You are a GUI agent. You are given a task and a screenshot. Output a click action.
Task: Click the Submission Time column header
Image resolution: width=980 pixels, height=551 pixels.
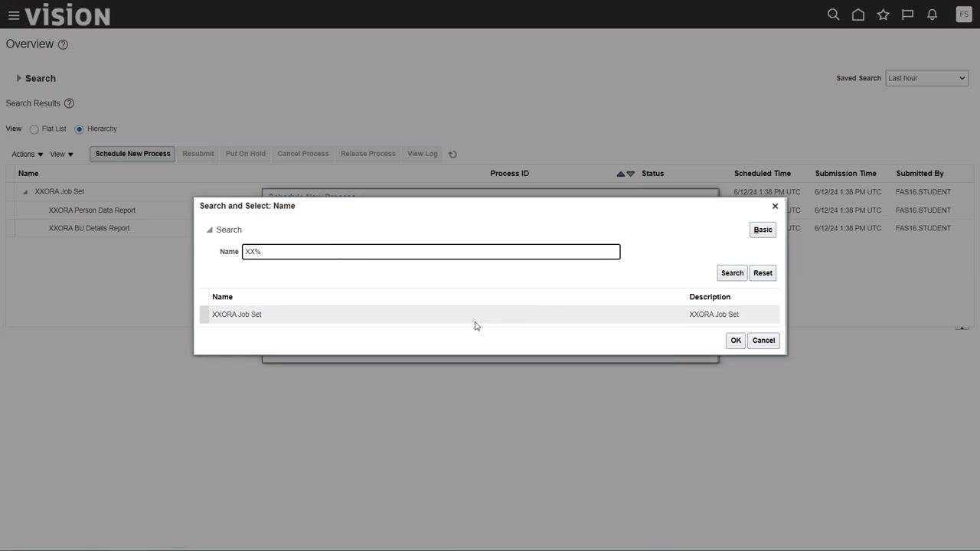[845, 174]
